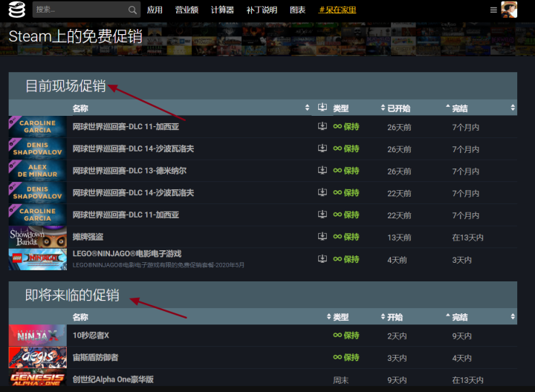
Task: Open the 摊牌强盗 game link
Action: 88,237
